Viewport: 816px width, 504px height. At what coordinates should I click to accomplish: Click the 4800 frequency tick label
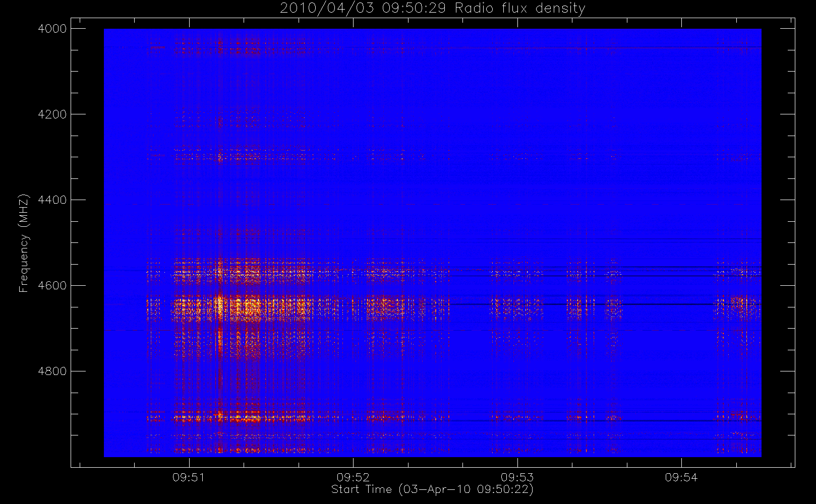(x=52, y=371)
